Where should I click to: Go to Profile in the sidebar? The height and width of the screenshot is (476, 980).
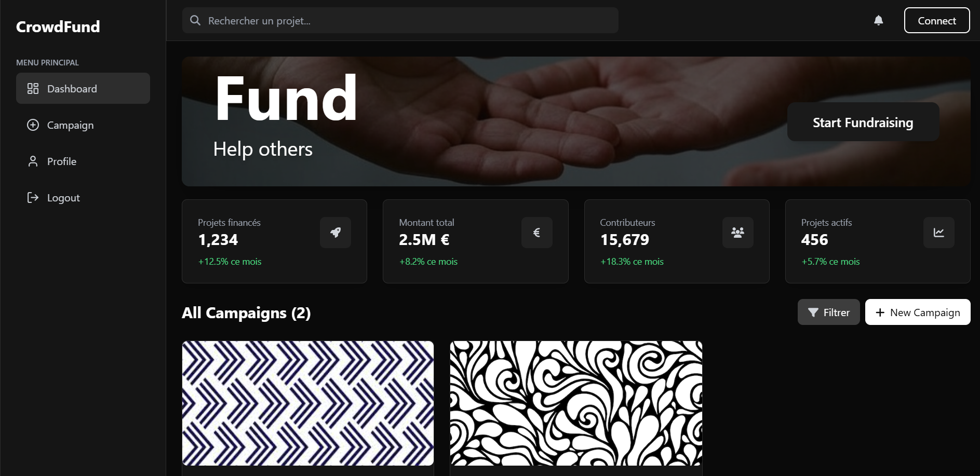[83, 161]
